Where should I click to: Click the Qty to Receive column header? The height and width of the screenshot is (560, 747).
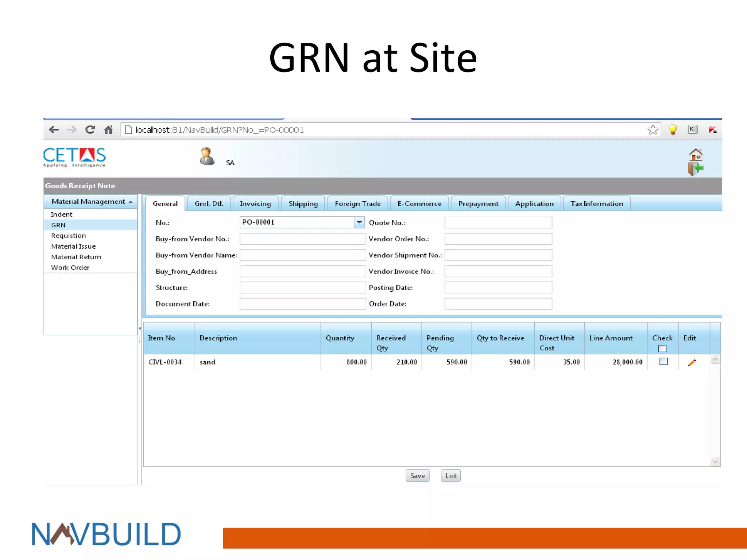coord(503,338)
